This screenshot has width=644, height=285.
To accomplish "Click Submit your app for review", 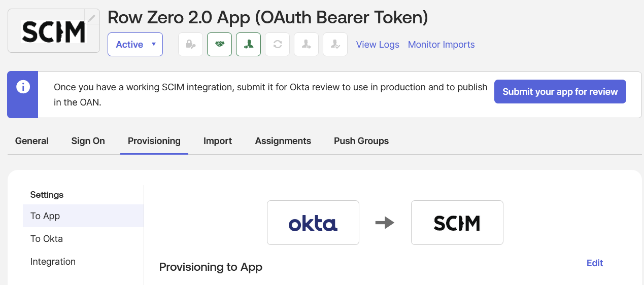I will tap(560, 92).
